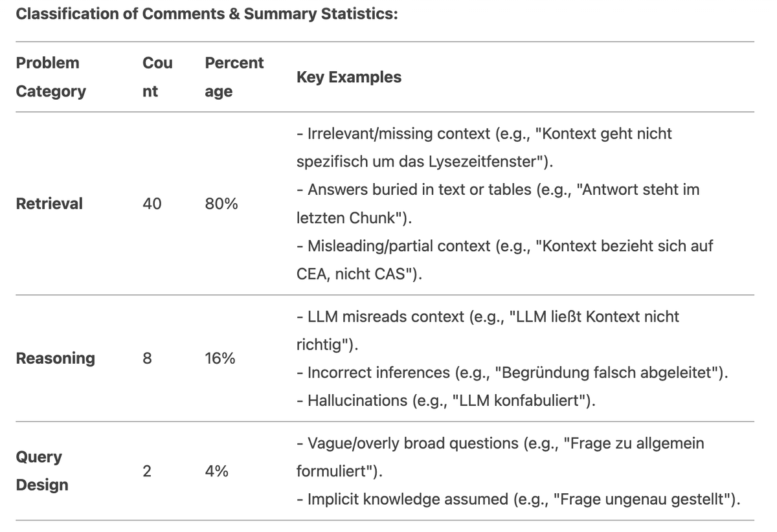The image size is (777, 532).
Task: Select the "Key Examples" column header
Action: click(348, 77)
